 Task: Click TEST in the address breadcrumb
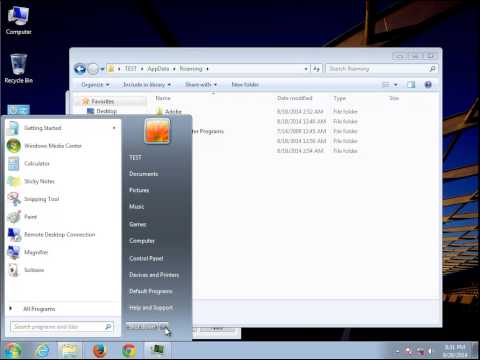[x=131, y=69]
